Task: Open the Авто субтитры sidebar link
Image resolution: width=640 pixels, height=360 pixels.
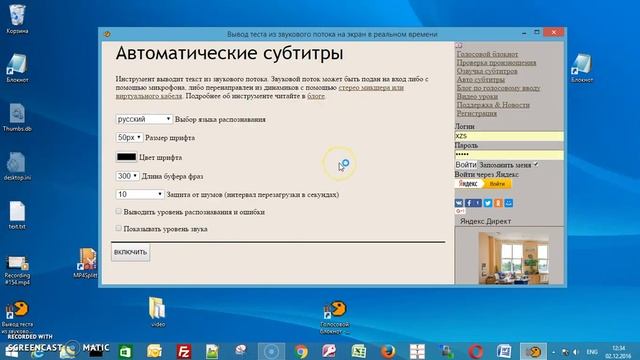Action: tap(481, 79)
